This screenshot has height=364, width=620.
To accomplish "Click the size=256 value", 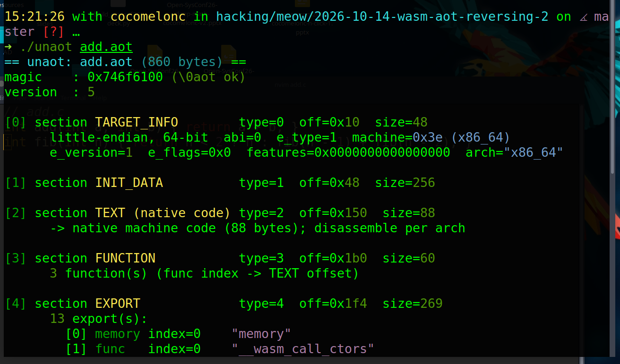I will 405,183.
